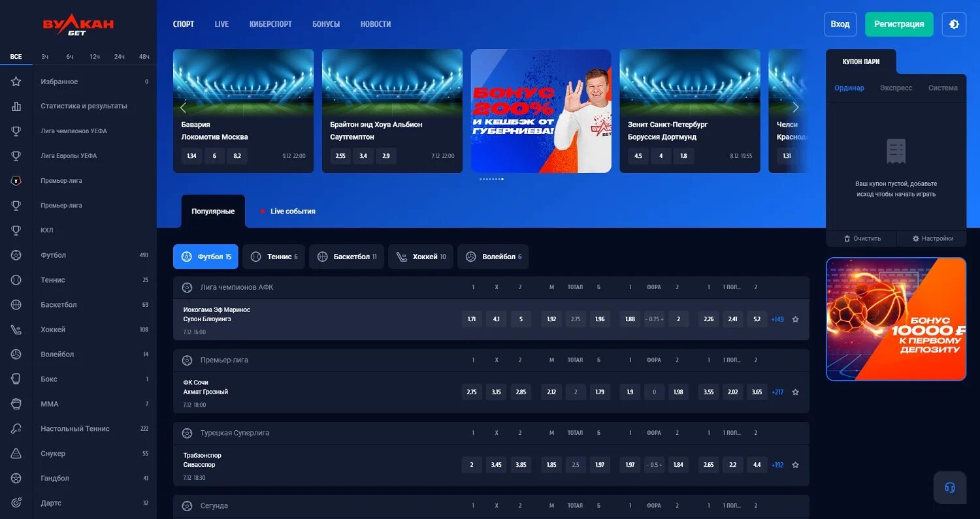The image size is (980, 519).
Task: Select football icon next to Футбол
Action: (16, 255)
